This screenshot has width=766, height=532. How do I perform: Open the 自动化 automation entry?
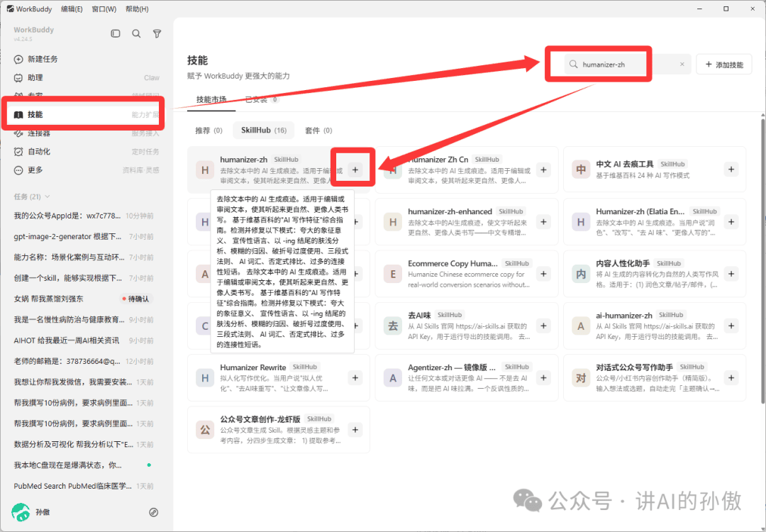87,151
